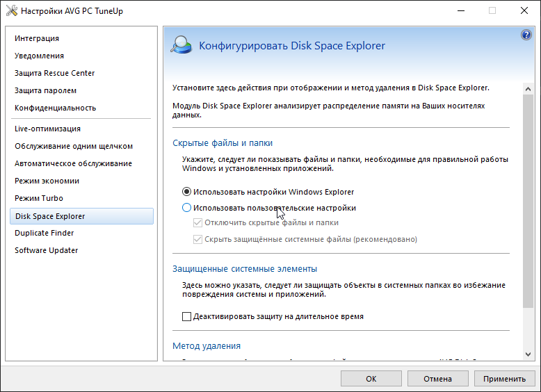Open the Режим Turbo section
Image resolution: width=541 pixels, height=392 pixels.
coord(39,198)
